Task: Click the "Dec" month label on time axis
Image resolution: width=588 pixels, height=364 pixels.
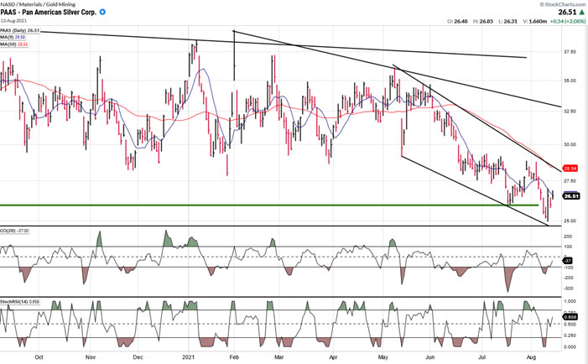Action: click(x=138, y=357)
